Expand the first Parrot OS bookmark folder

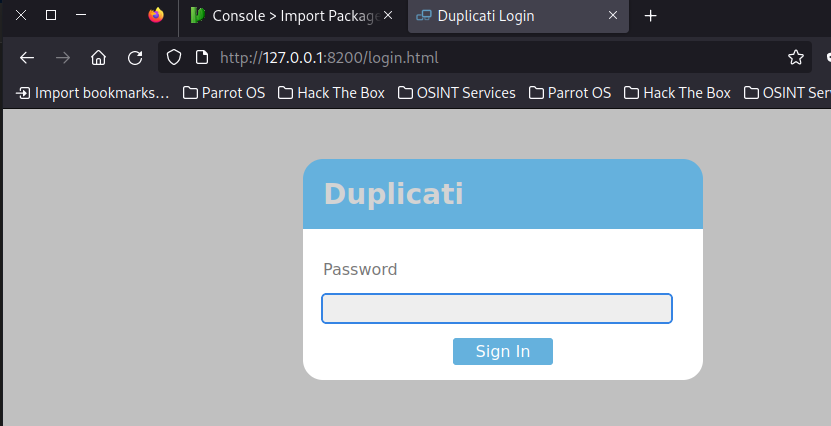223,93
